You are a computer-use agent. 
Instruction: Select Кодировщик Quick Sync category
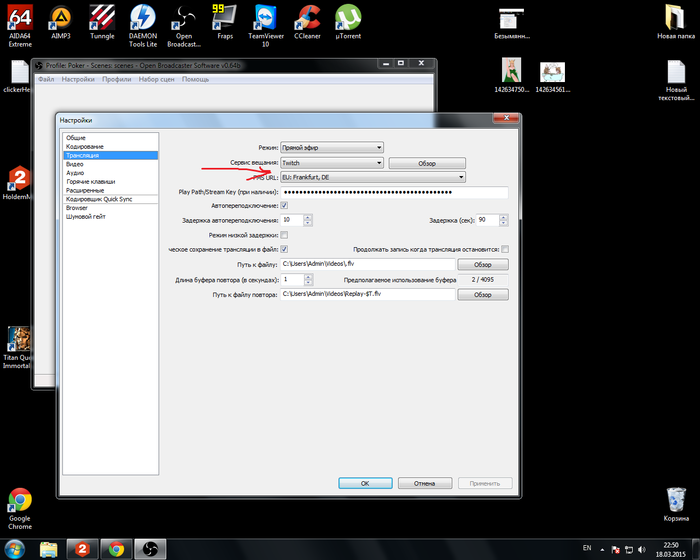click(110, 199)
